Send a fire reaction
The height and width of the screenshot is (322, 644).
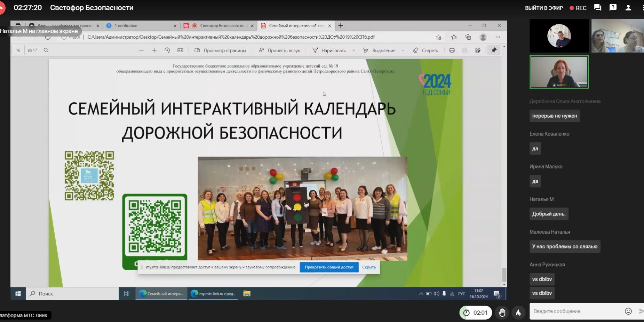pyautogui.click(x=518, y=313)
